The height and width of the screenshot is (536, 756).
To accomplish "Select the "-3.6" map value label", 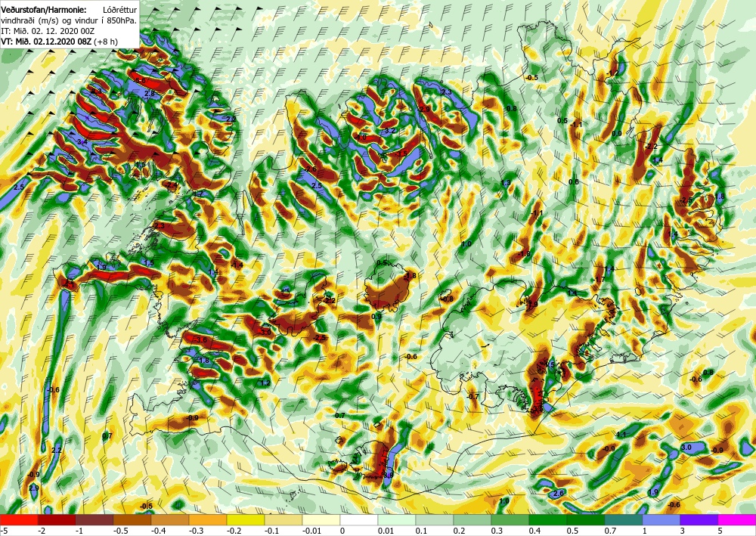I will pyautogui.click(x=200, y=340).
